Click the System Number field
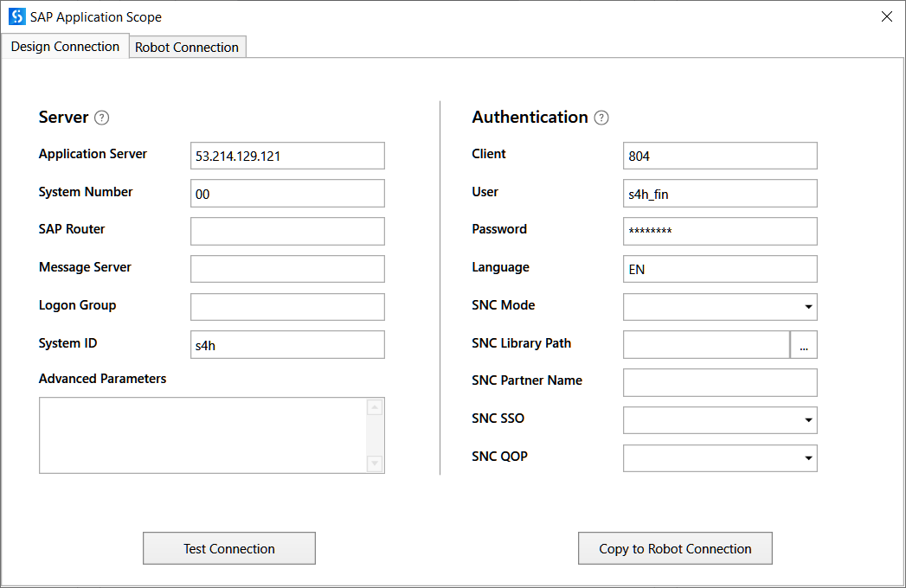 coord(288,194)
